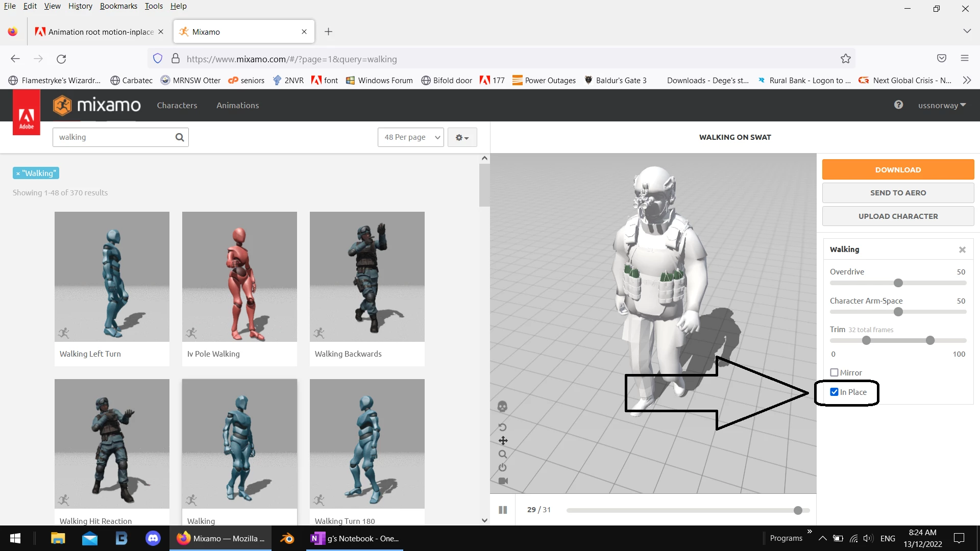Pause the animation playback
This screenshot has height=551, width=980.
tap(503, 510)
